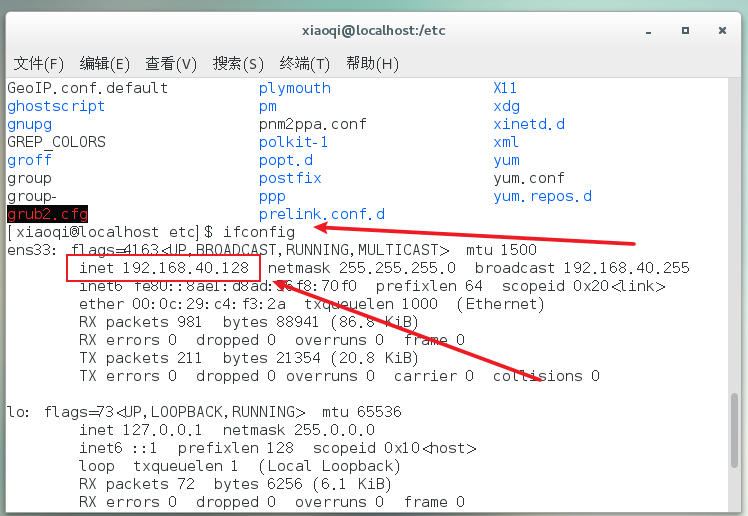
Task: Open the 查看(V) menu
Action: pos(171,63)
